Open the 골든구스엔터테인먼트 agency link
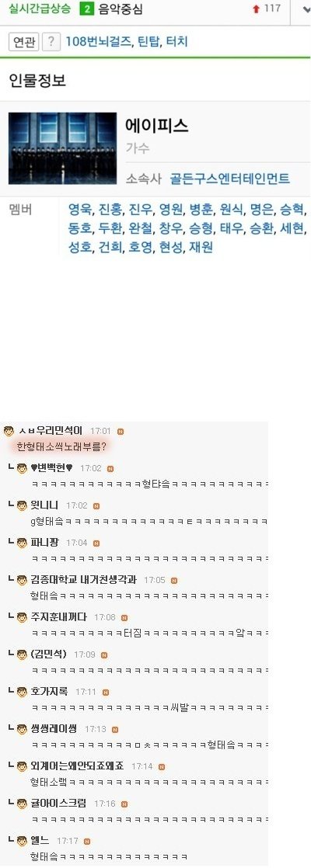 pyautogui.click(x=229, y=179)
